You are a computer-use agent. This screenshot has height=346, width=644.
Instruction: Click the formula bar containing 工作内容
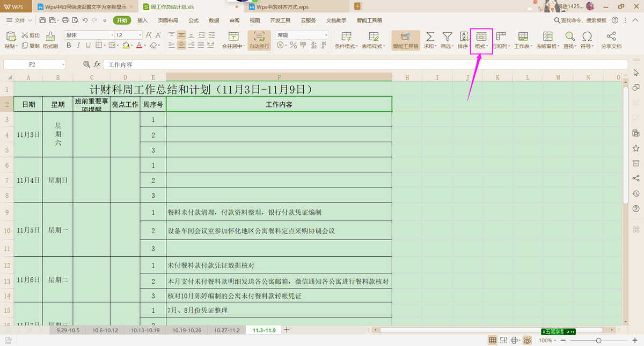tap(365, 64)
